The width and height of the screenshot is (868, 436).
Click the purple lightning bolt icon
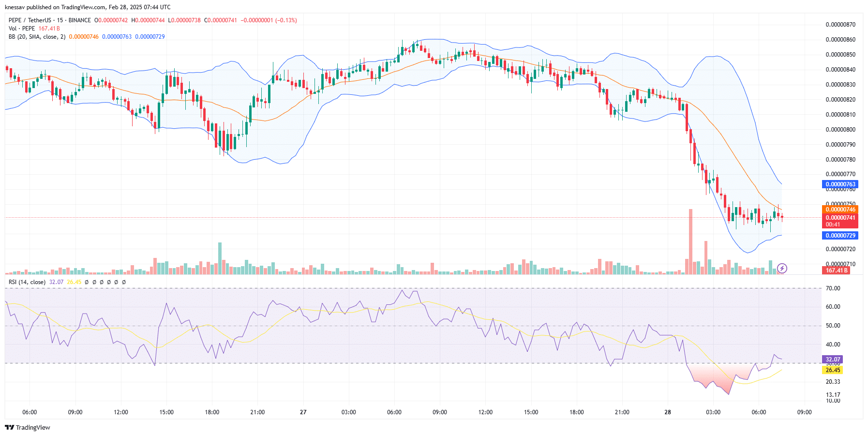point(782,268)
